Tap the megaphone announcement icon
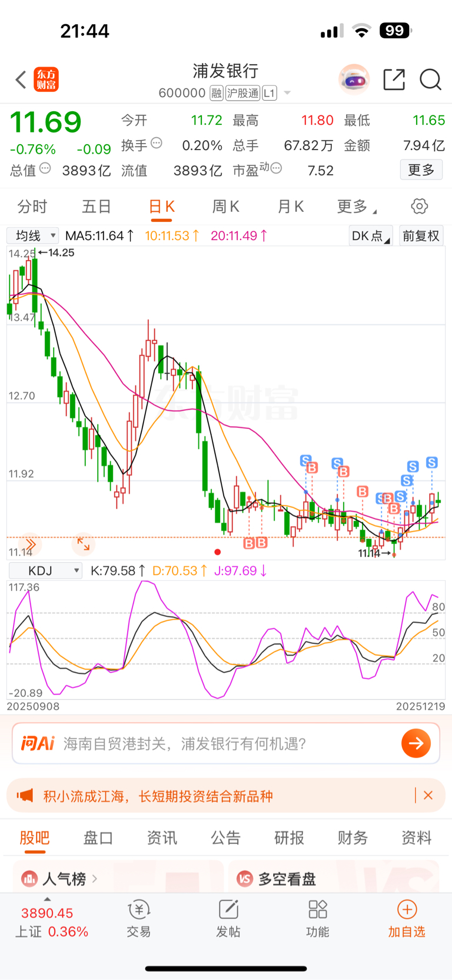 pyautogui.click(x=25, y=796)
